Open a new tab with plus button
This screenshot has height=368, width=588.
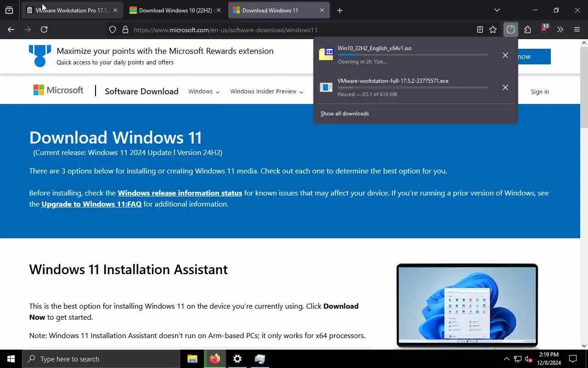pyautogui.click(x=339, y=10)
